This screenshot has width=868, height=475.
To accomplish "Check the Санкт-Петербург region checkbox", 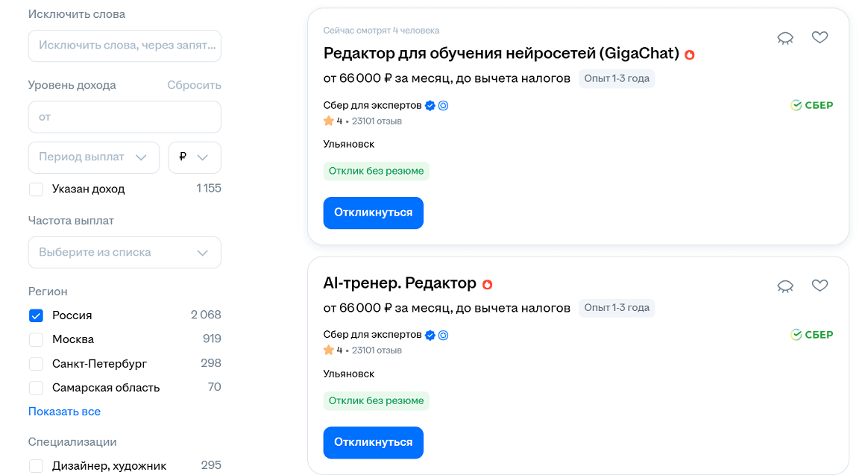I will pyautogui.click(x=36, y=364).
